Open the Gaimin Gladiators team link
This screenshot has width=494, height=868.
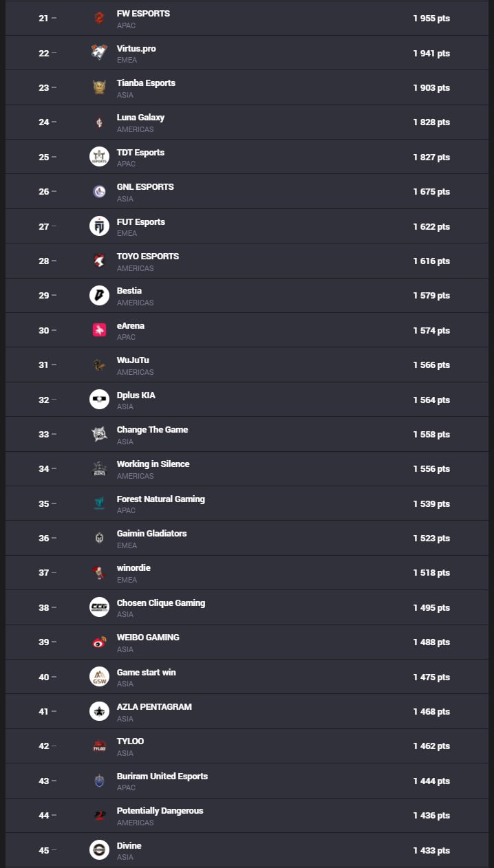(x=151, y=534)
